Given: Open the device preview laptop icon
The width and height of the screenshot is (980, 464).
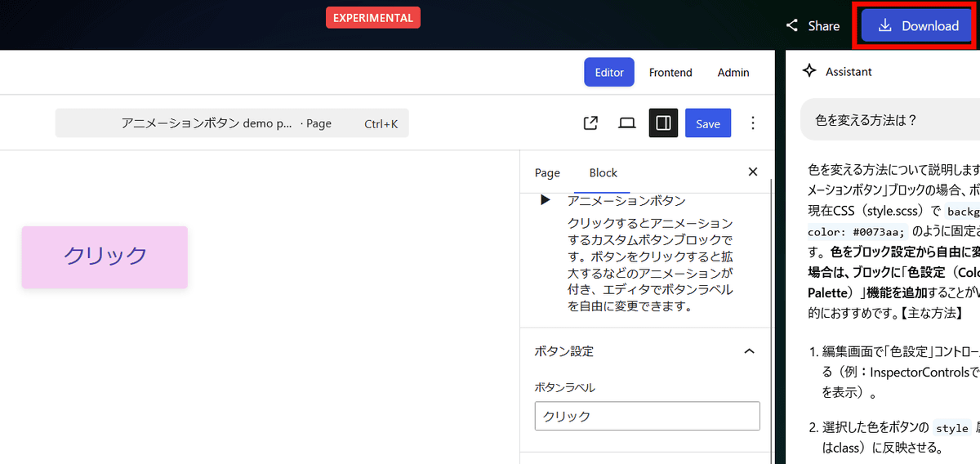Looking at the screenshot, I should click(627, 123).
